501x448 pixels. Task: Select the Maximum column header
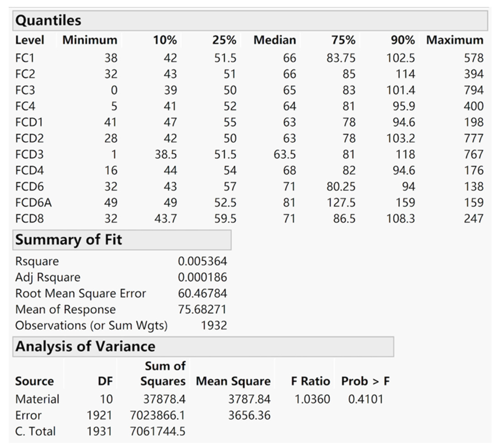coord(455,40)
